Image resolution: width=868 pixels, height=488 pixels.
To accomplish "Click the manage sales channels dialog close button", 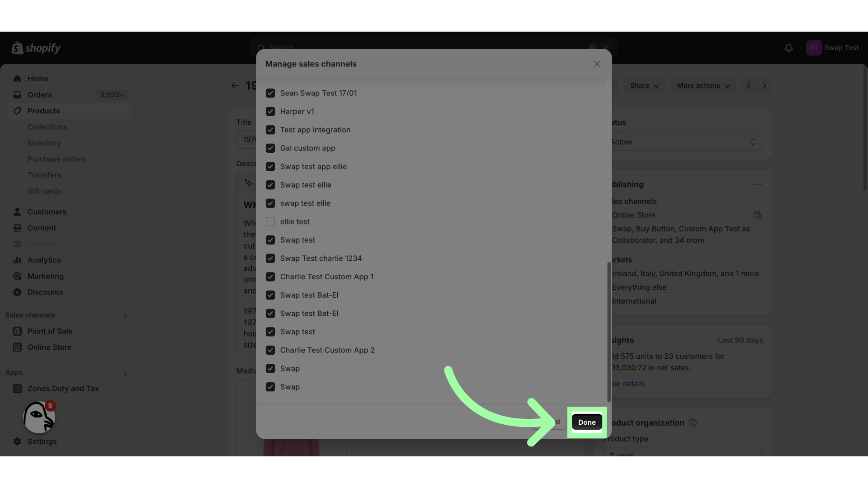I will (597, 64).
